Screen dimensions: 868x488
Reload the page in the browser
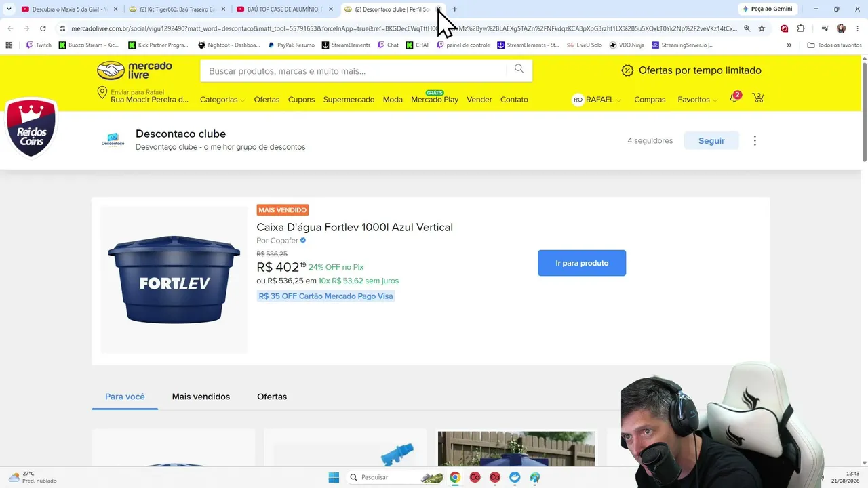(x=43, y=28)
